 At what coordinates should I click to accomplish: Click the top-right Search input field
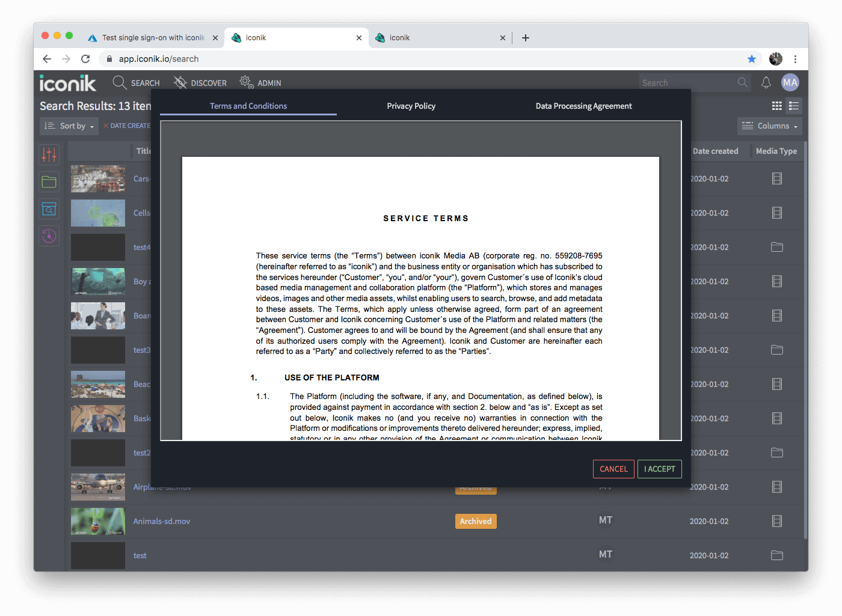click(x=687, y=83)
